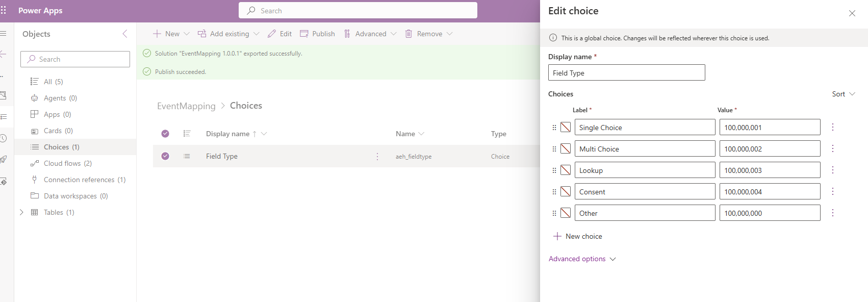Open more options for Single Choice

point(833,127)
